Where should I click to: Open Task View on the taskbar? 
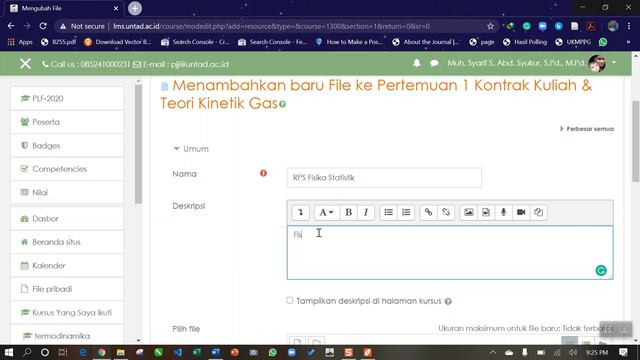click(62, 352)
